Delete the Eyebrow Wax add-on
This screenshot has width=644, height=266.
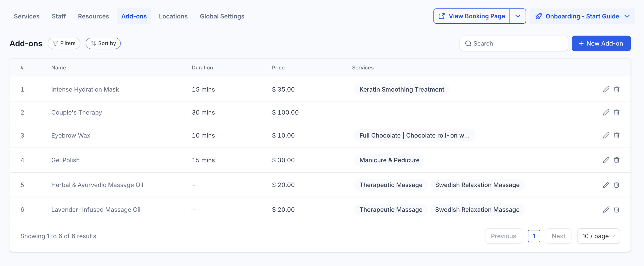point(616,135)
